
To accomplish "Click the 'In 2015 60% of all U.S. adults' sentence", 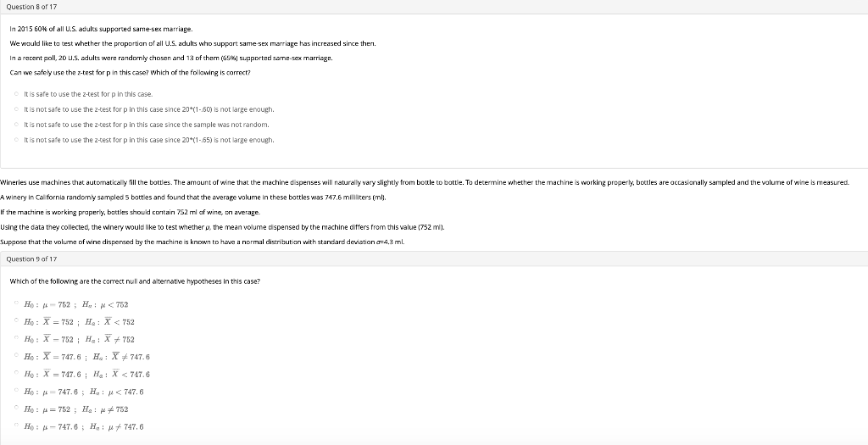I will tap(102, 29).
